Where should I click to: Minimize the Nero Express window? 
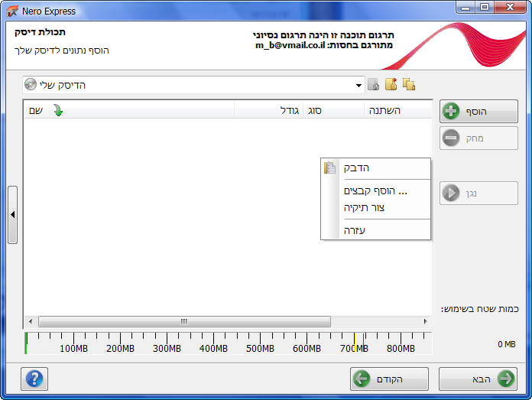coord(465,7)
